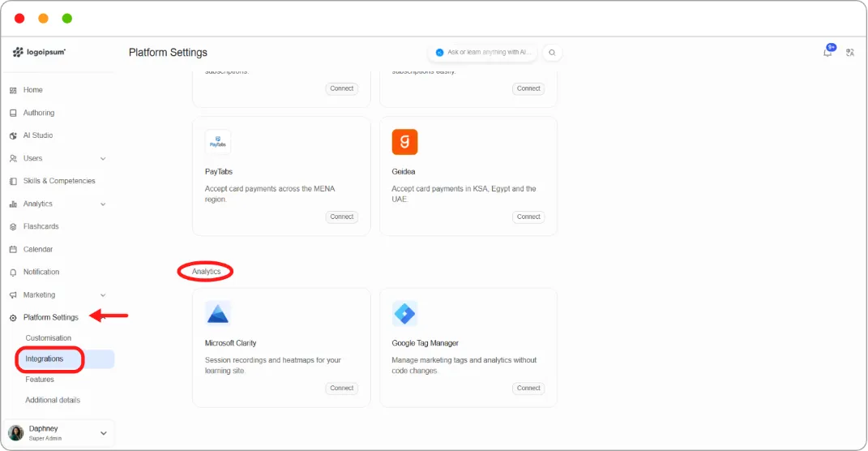Click the search magnifier icon

(x=552, y=53)
